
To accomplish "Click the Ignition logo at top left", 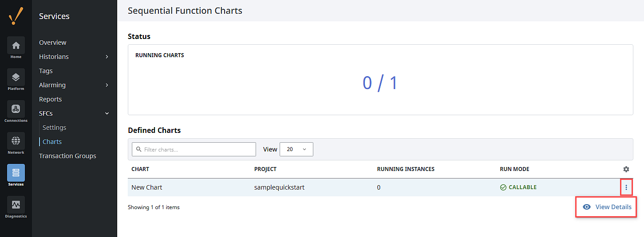I will point(16,16).
